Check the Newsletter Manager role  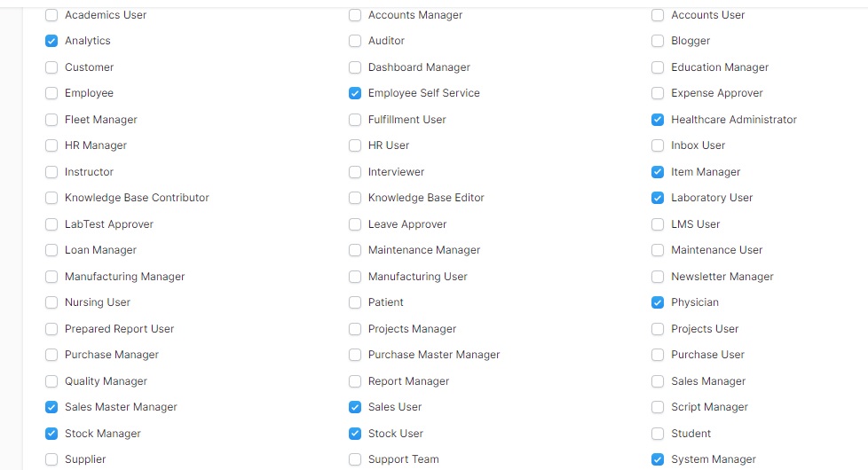(658, 277)
